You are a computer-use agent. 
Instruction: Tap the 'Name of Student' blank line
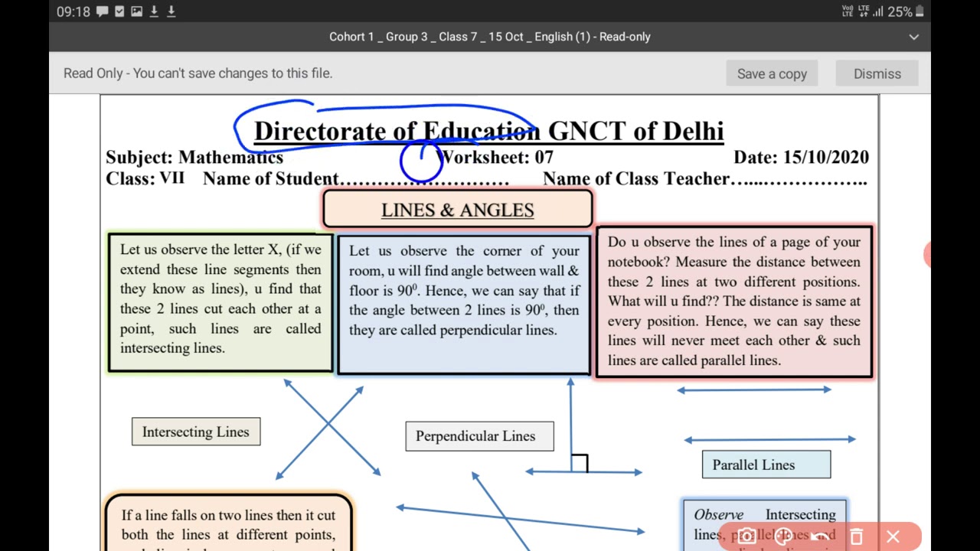tap(356, 178)
